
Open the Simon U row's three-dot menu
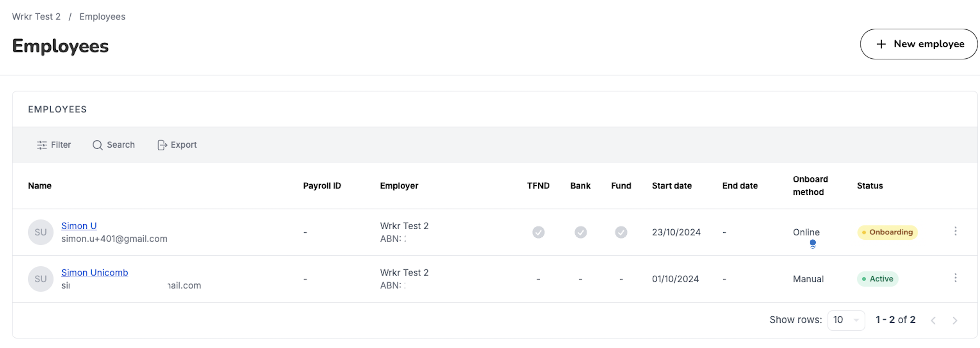(955, 231)
